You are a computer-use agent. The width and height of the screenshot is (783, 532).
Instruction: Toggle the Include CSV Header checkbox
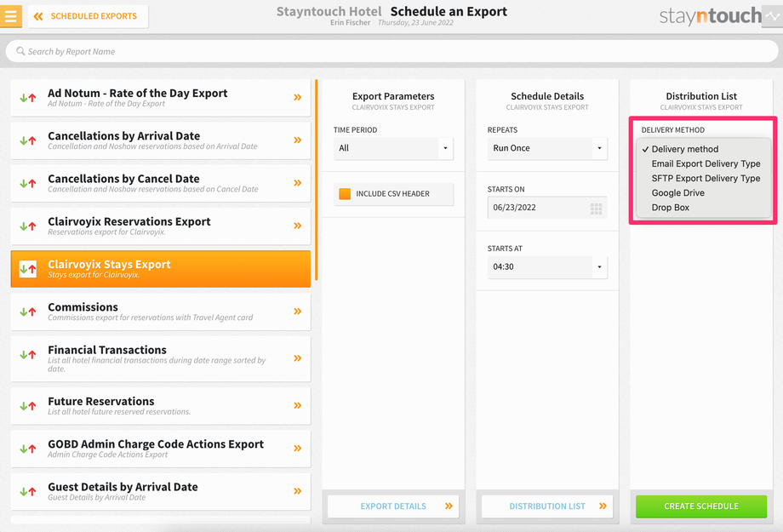click(x=345, y=194)
